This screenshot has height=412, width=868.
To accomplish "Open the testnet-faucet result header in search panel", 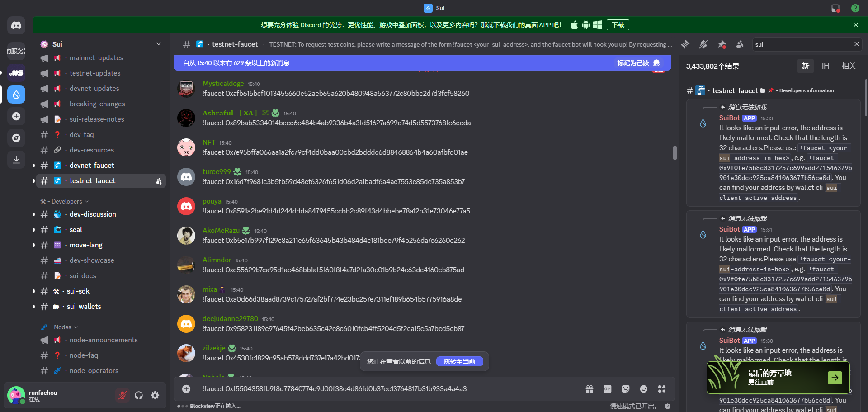I will click(760, 90).
